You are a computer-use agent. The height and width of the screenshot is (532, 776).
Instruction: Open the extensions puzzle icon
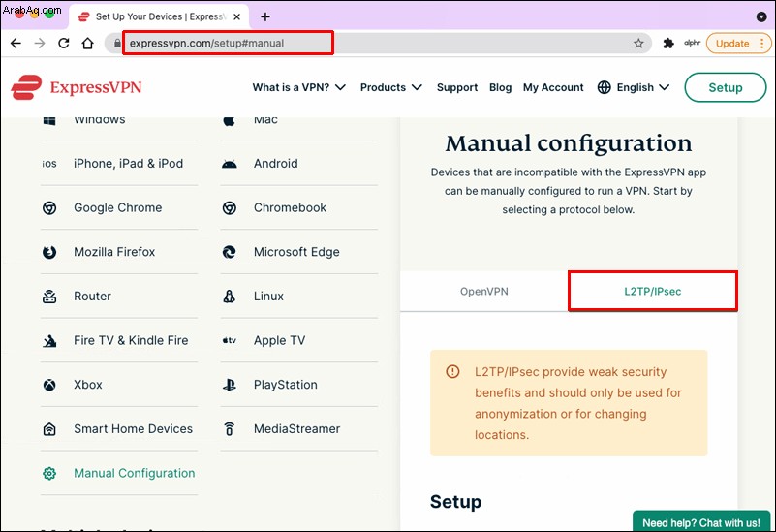[668, 43]
